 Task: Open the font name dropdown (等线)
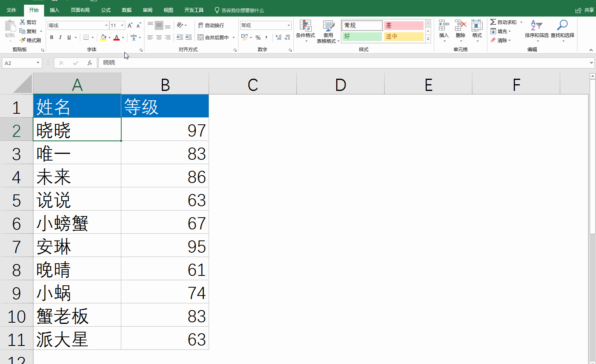(x=106, y=25)
